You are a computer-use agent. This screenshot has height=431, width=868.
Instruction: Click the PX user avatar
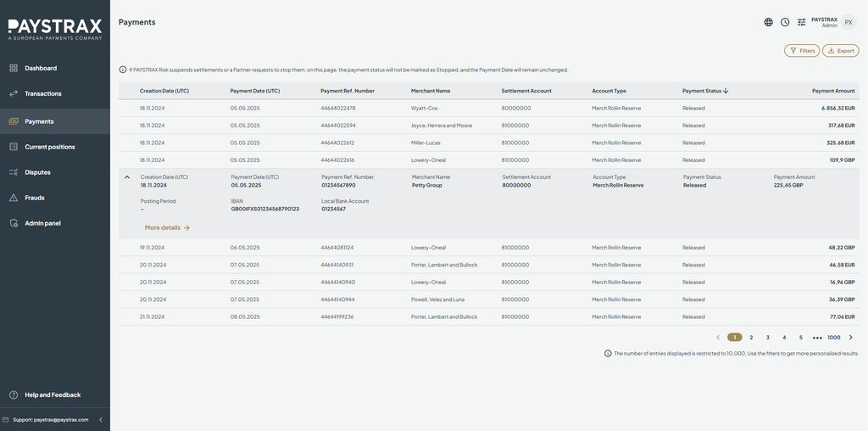pyautogui.click(x=849, y=22)
